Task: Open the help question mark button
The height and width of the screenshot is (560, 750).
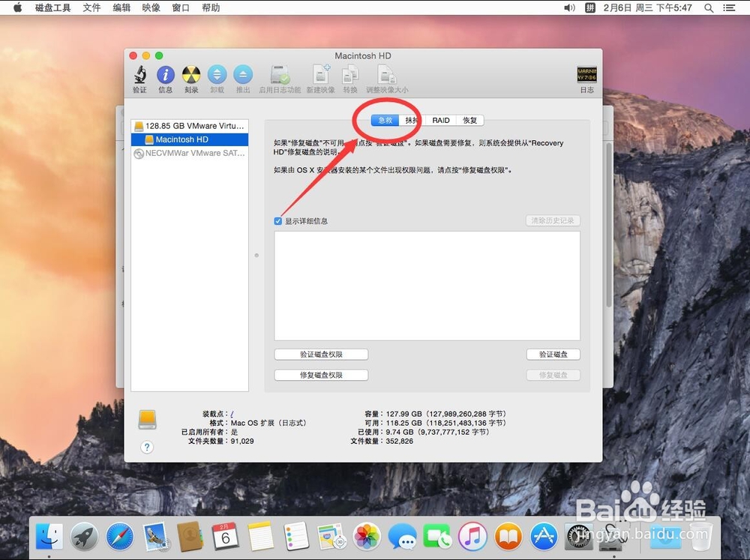Action: tap(147, 447)
